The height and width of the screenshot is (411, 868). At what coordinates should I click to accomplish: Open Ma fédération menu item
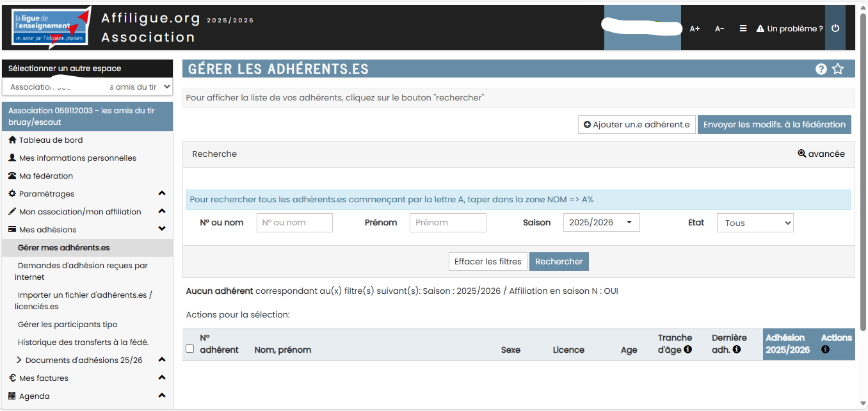pos(45,176)
